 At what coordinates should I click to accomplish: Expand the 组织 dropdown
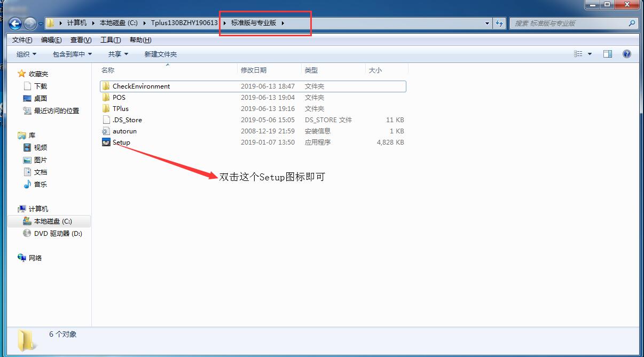click(25, 53)
